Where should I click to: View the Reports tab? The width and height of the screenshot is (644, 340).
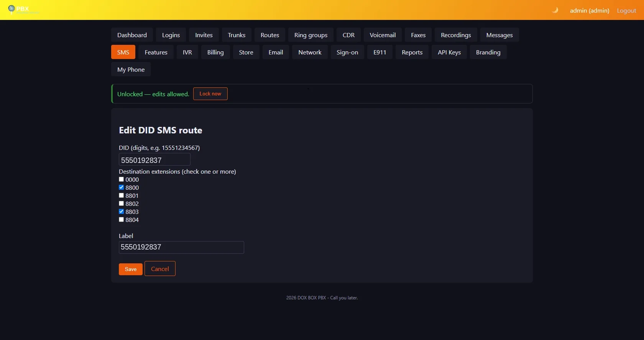412,52
